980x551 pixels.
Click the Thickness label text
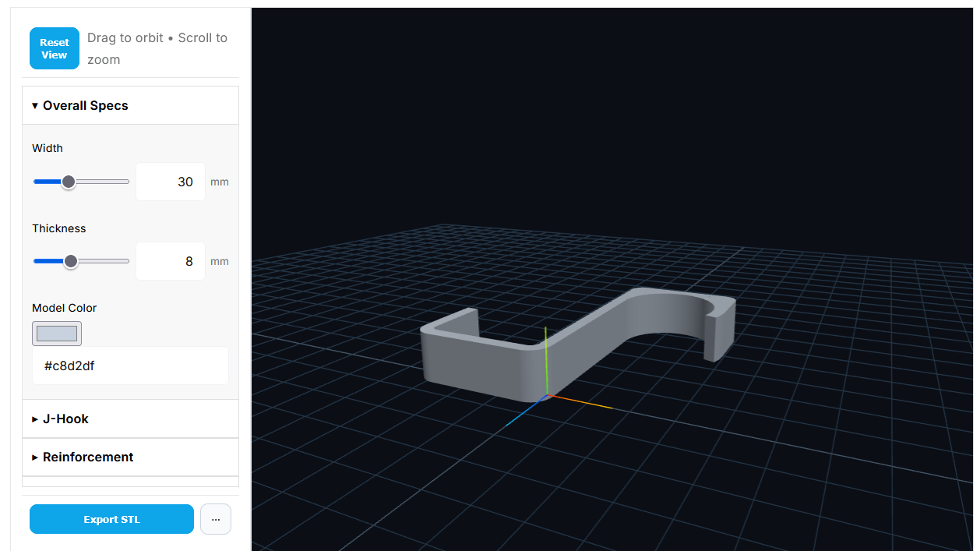coord(59,228)
